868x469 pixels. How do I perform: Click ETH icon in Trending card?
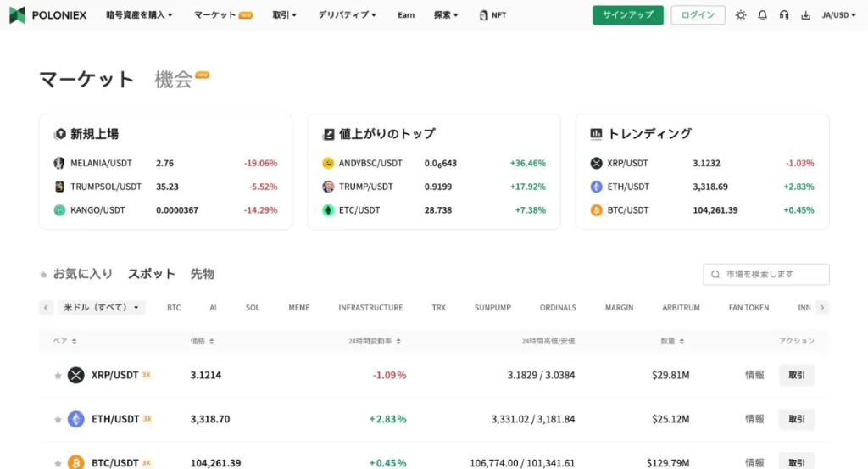(x=596, y=187)
